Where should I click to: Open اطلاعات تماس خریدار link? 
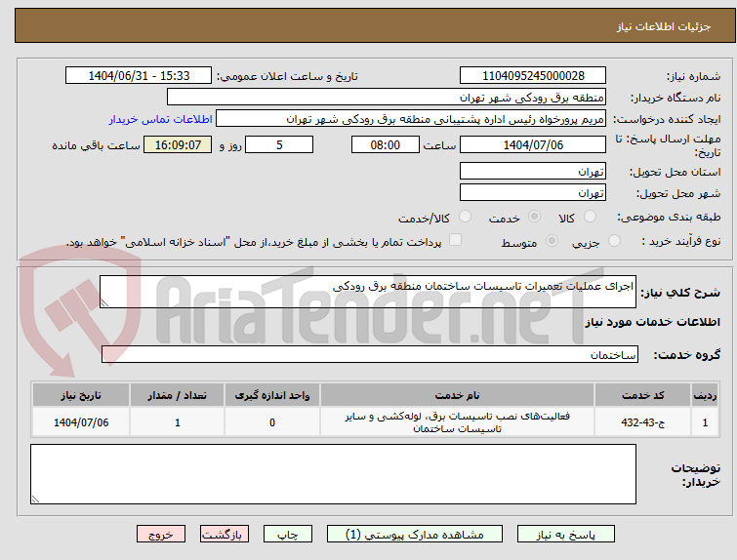click(x=161, y=119)
